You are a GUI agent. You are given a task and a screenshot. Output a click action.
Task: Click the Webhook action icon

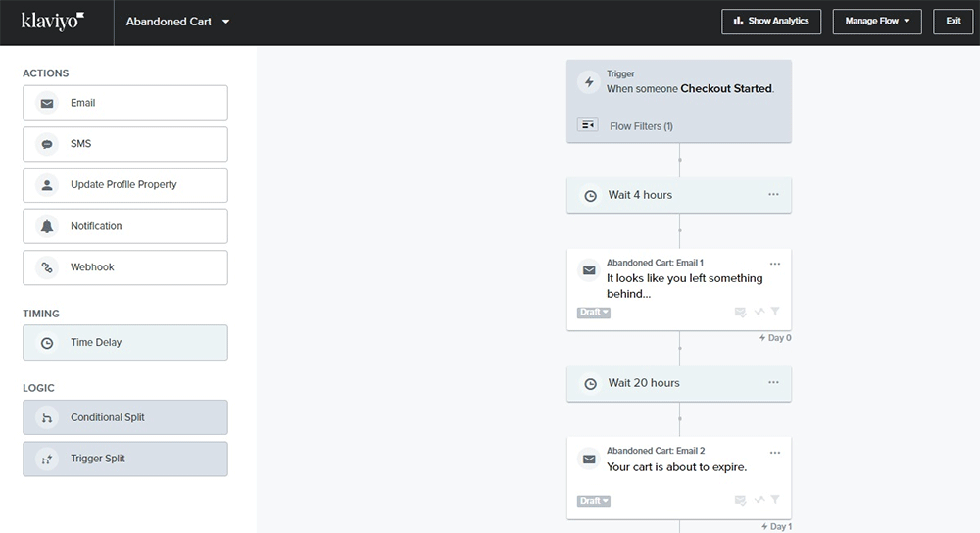click(47, 267)
